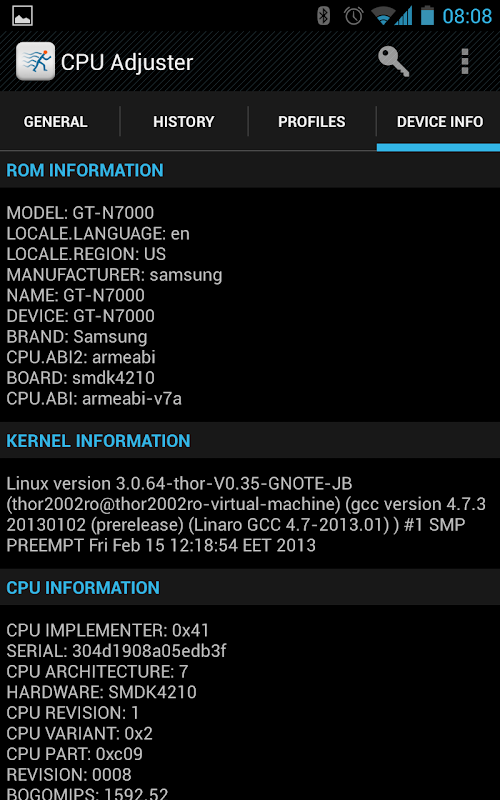Tap the CPU Adjuster title text
Screen dimensions: 500x800
127,63
